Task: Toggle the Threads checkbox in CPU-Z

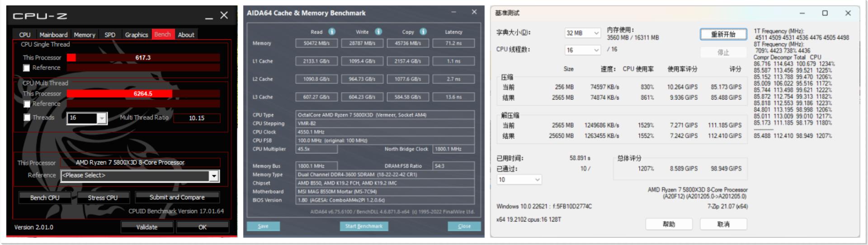Action: 27,117
